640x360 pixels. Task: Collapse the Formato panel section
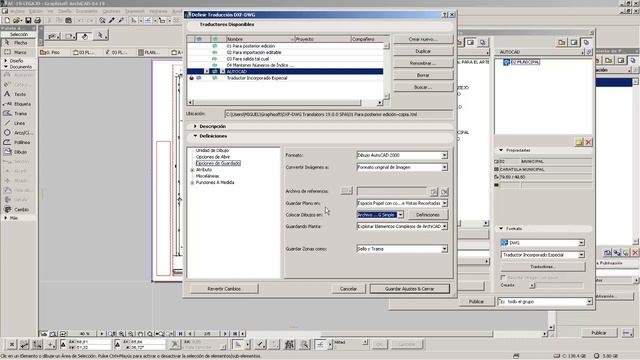[x=501, y=229]
